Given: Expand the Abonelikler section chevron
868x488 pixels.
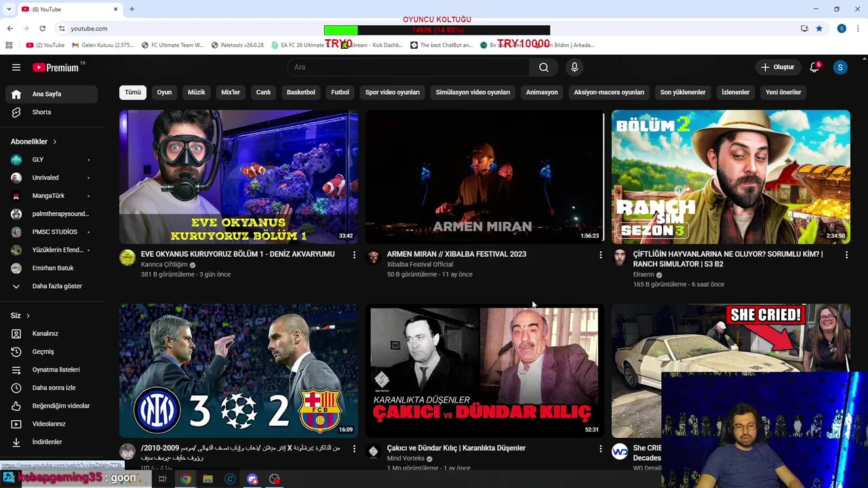Looking at the screenshot, I should pyautogui.click(x=55, y=142).
